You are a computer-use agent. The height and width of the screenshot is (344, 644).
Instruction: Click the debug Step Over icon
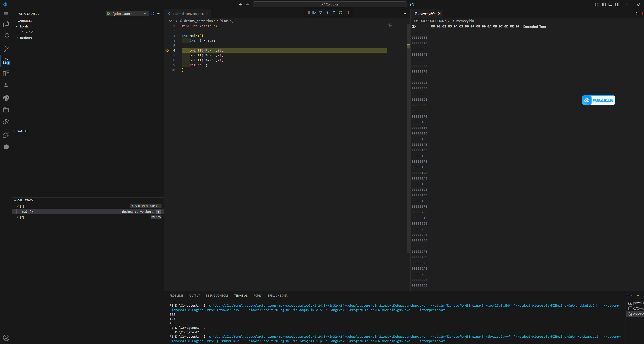point(320,13)
